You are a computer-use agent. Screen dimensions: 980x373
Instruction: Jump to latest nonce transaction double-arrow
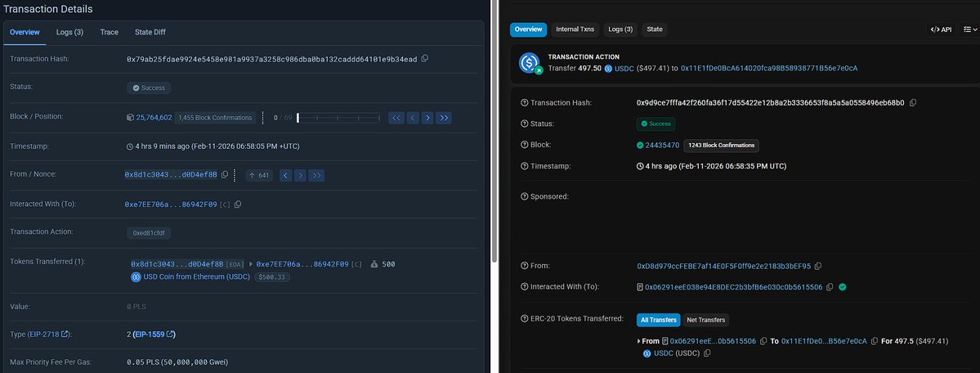[316, 175]
